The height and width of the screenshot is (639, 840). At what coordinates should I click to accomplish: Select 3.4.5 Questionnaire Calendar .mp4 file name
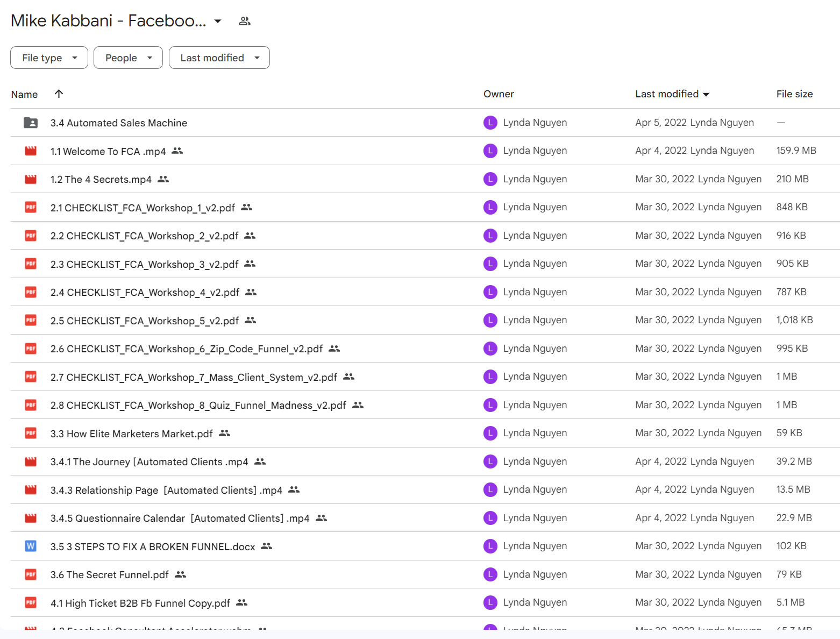180,518
